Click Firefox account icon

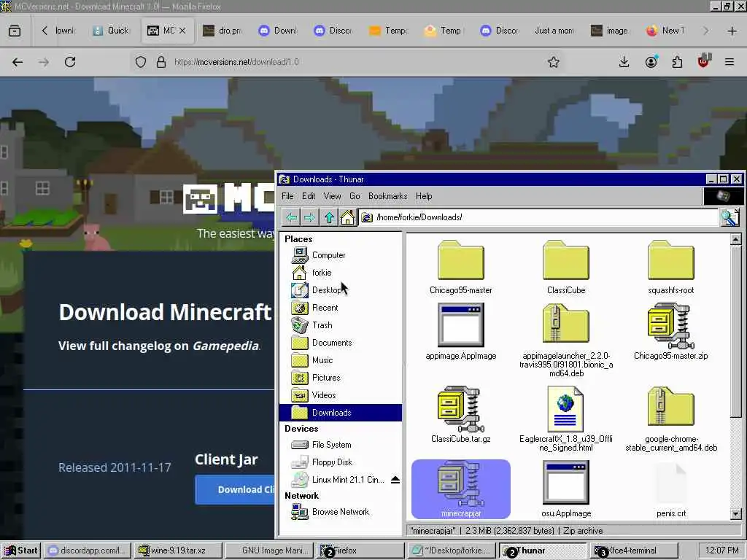coord(651,62)
